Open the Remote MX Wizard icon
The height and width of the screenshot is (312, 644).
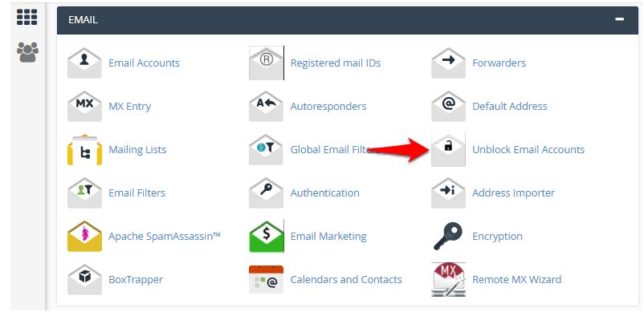point(448,280)
